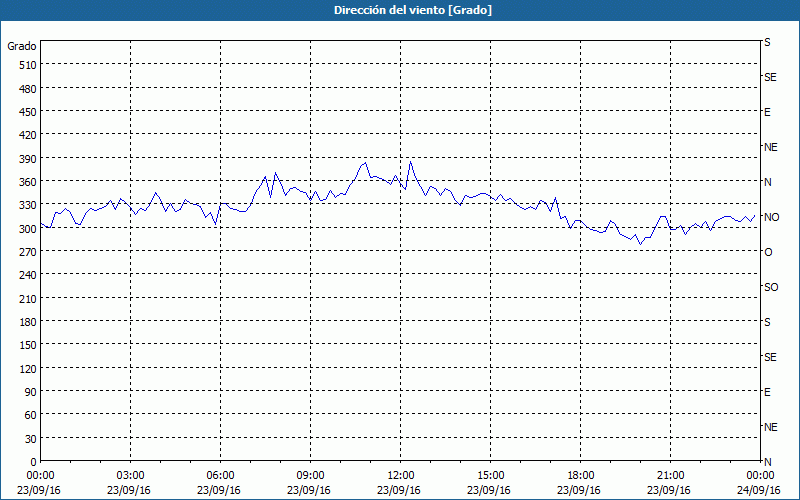Select the "SE" compass label level with 120-150
The image size is (800, 500).
pyautogui.click(x=770, y=358)
